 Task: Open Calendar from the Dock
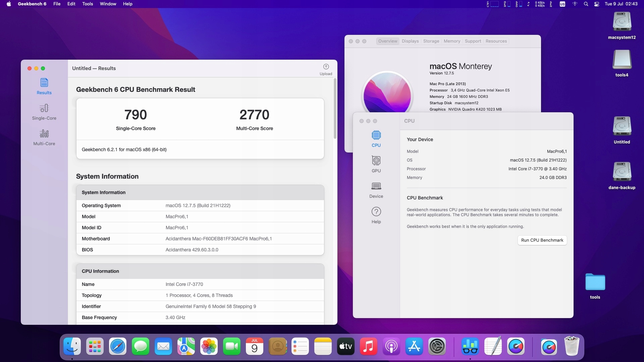(255, 347)
